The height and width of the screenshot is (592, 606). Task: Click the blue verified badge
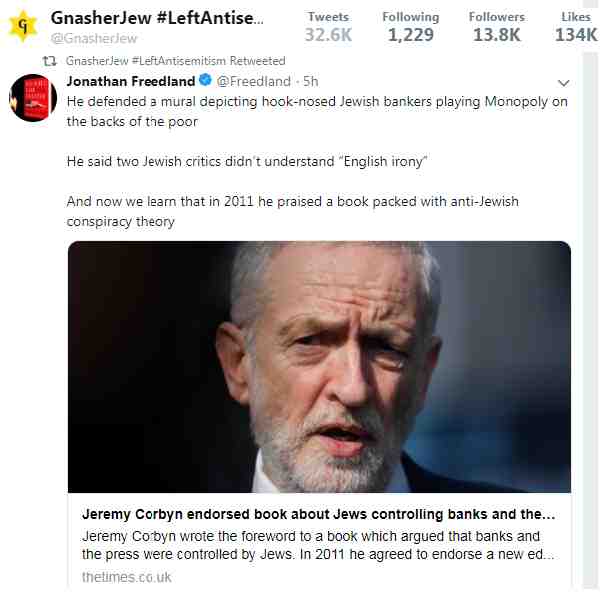[206, 80]
